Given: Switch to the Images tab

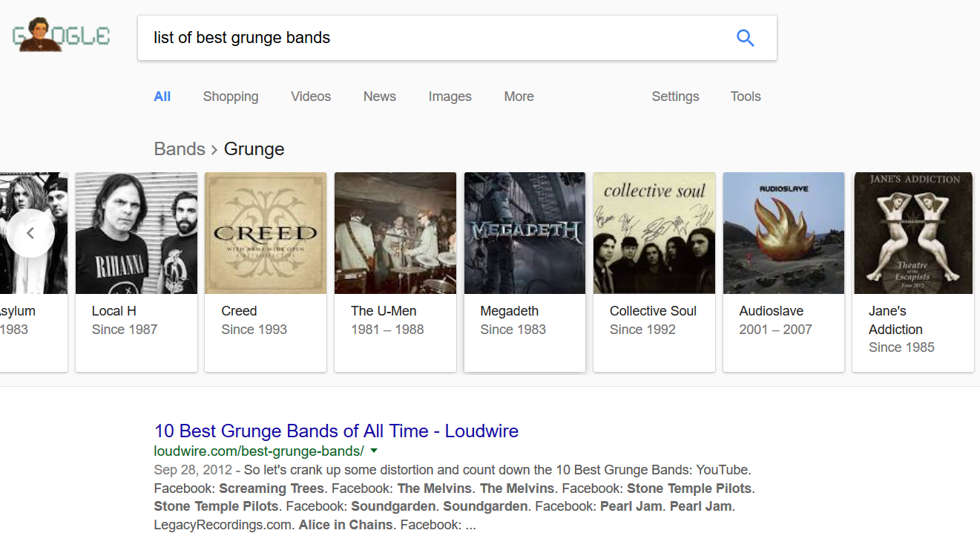Looking at the screenshot, I should pyautogui.click(x=450, y=97).
